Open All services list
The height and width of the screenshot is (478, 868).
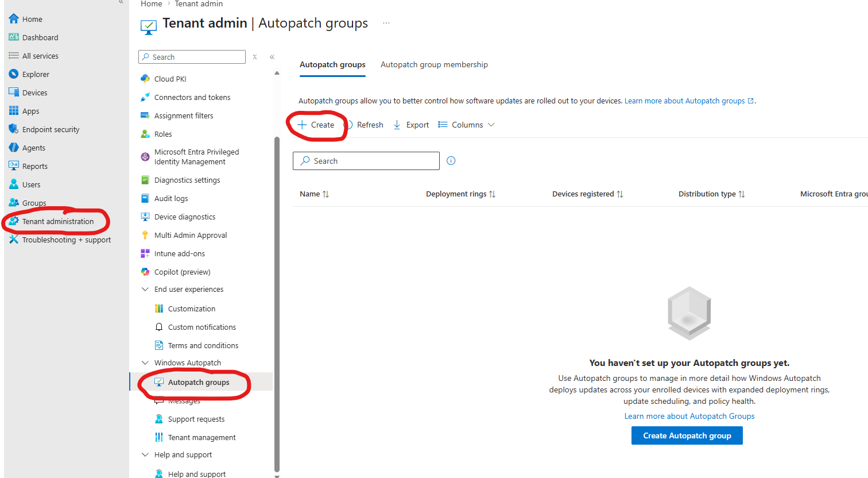[40, 56]
